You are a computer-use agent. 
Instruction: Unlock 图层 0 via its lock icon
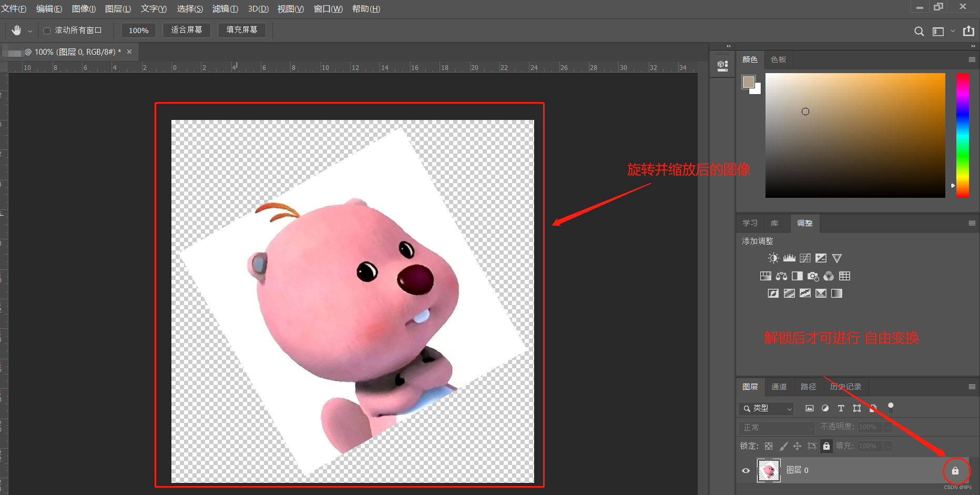pos(955,471)
